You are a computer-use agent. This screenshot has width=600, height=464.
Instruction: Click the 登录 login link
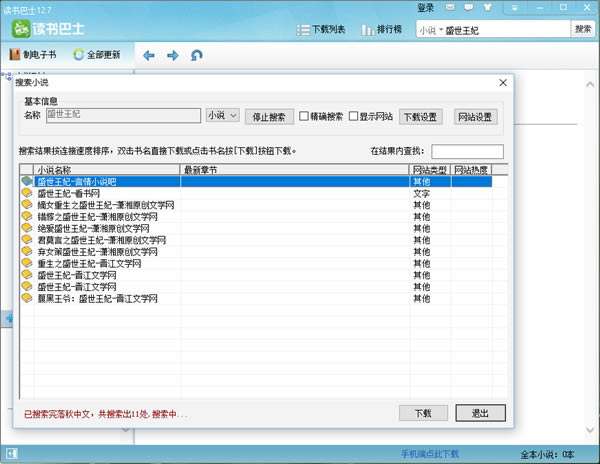coord(425,7)
